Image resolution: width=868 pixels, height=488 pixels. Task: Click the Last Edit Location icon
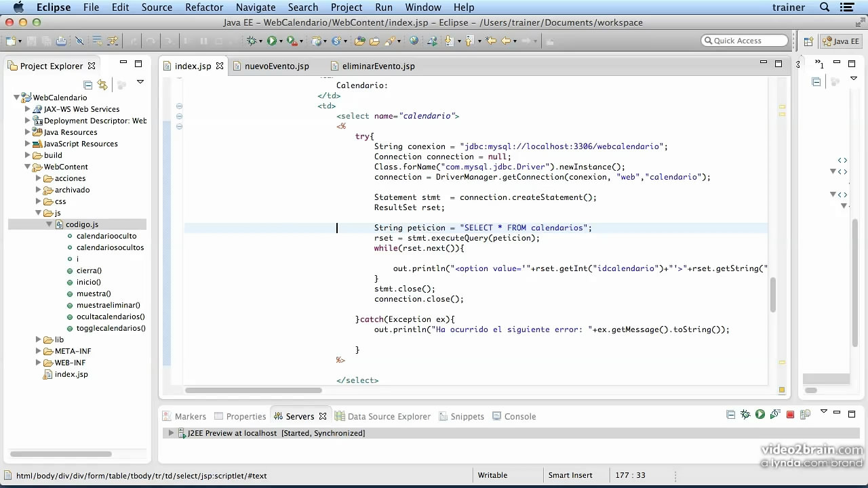tap(492, 41)
